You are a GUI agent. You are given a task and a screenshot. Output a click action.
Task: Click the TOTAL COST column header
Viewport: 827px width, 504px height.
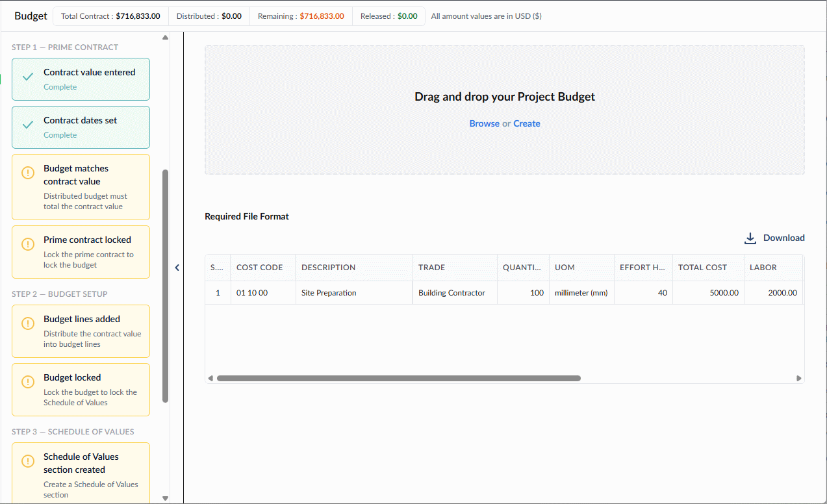pyautogui.click(x=708, y=268)
